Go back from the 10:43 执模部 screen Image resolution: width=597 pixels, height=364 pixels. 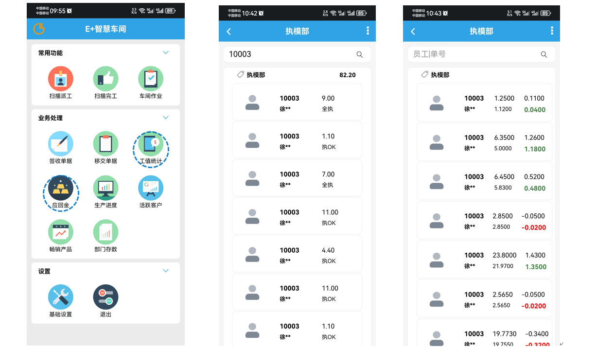pyautogui.click(x=413, y=31)
